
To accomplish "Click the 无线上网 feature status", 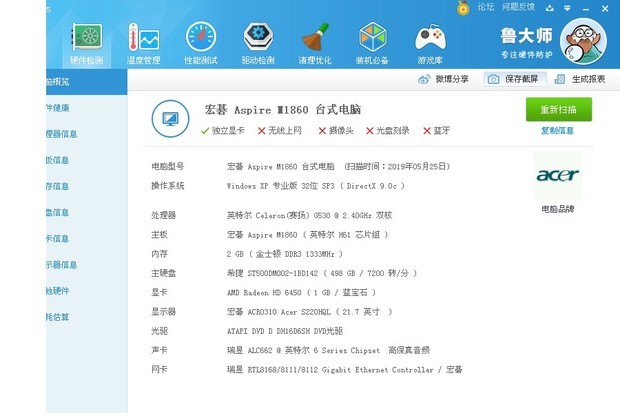I will pyautogui.click(x=280, y=131).
